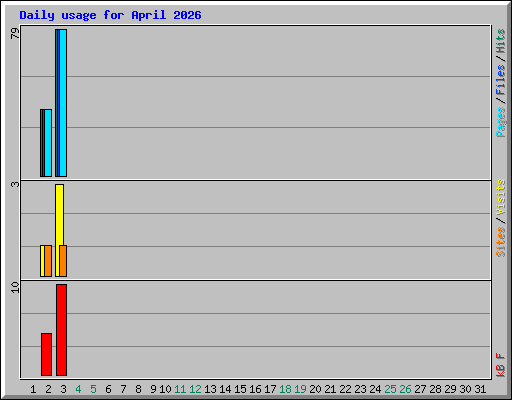Click the orange Sites bar for day 3
Viewport: 512px width, 400px height.
point(63,261)
